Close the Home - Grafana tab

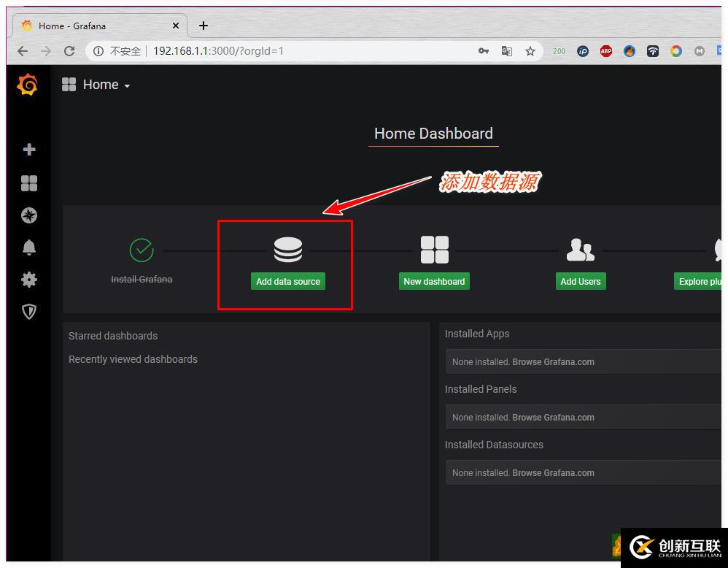(x=176, y=26)
